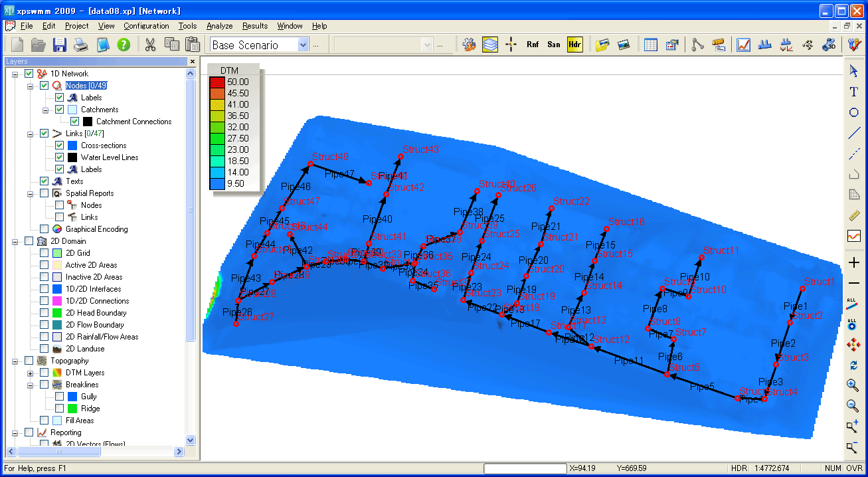Click the pan arrows tool
The height and width of the screenshot is (477, 868).
tap(854, 344)
